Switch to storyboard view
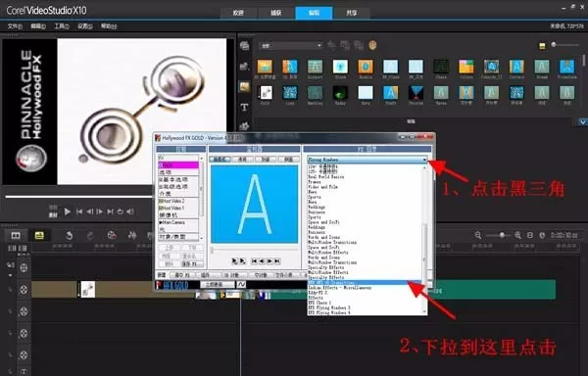Viewport: 588px width, 376px height. pos(16,235)
